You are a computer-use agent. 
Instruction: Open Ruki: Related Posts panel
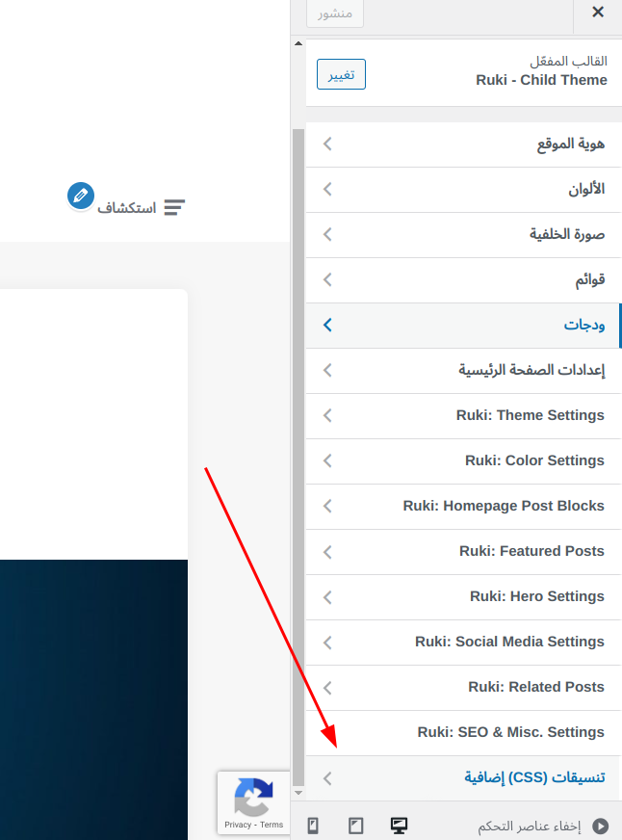click(x=463, y=688)
